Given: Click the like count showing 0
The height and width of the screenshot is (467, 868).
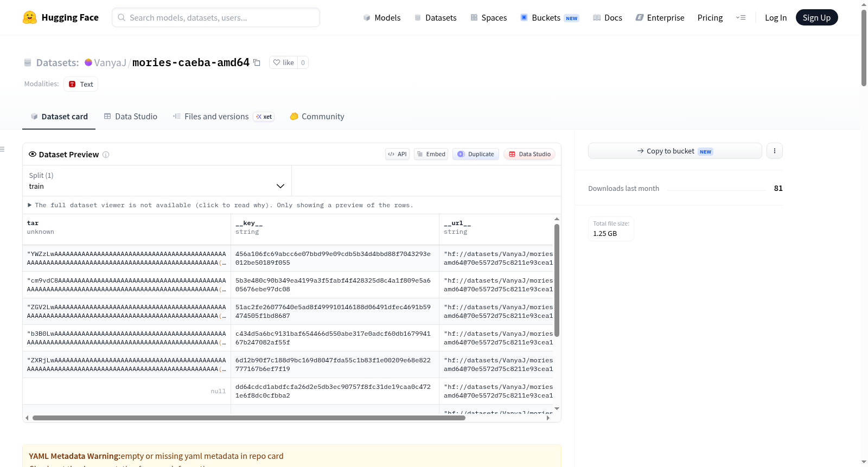Looking at the screenshot, I should pos(303,62).
